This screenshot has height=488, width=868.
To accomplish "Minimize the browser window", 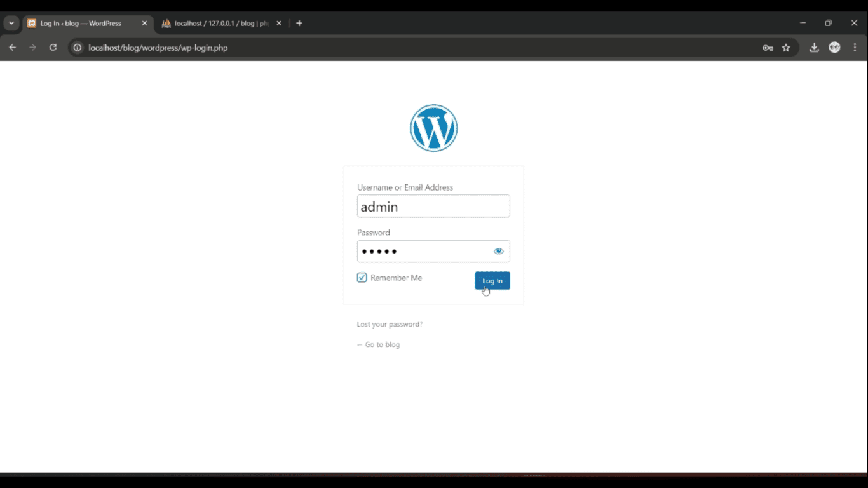I will (803, 23).
